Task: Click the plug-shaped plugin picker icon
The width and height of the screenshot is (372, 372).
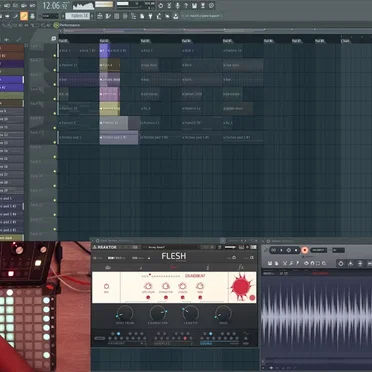Action: (x=150, y=16)
